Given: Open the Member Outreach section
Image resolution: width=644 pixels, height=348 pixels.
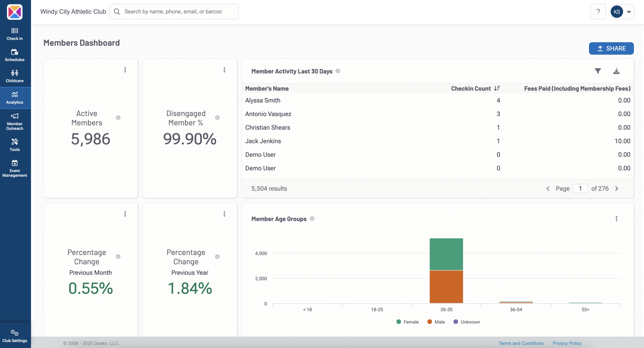Looking at the screenshot, I should [15, 122].
